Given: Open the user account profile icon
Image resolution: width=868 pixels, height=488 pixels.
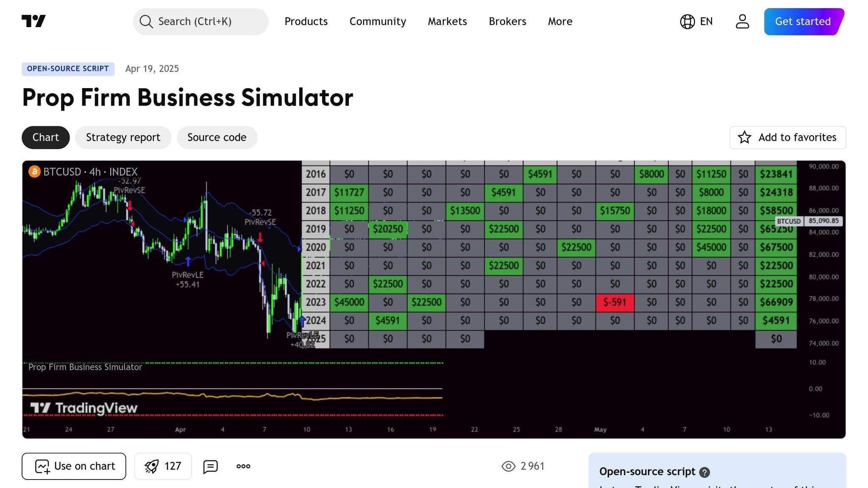Looking at the screenshot, I should click(x=742, y=21).
